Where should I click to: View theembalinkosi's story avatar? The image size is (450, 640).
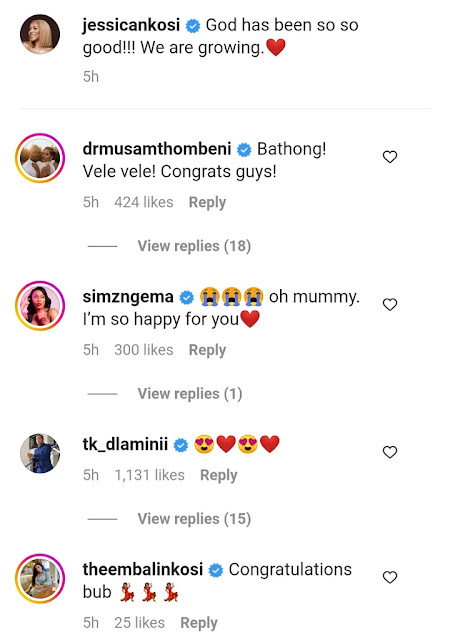pyautogui.click(x=40, y=578)
